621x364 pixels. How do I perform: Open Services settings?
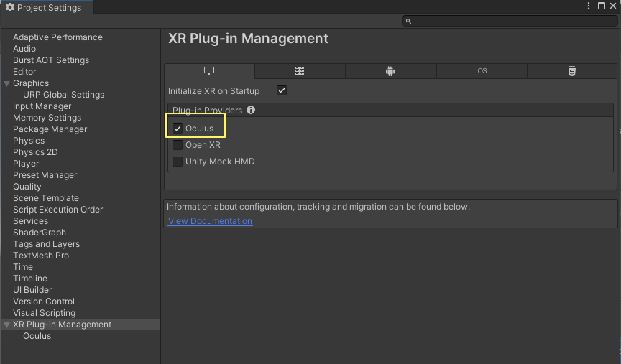tap(30, 221)
